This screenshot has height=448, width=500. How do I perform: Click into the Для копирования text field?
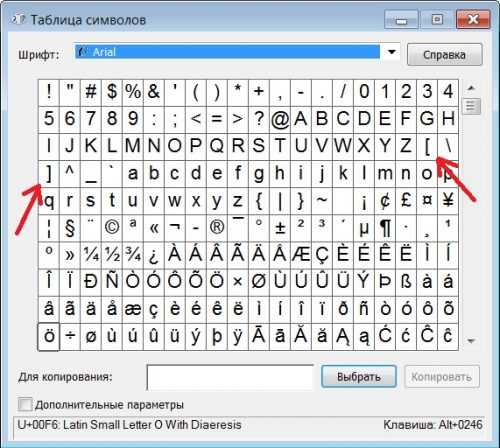coord(230,377)
